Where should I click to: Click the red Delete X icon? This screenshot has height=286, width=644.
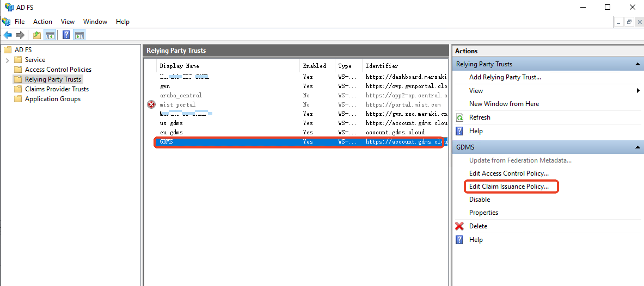(460, 226)
